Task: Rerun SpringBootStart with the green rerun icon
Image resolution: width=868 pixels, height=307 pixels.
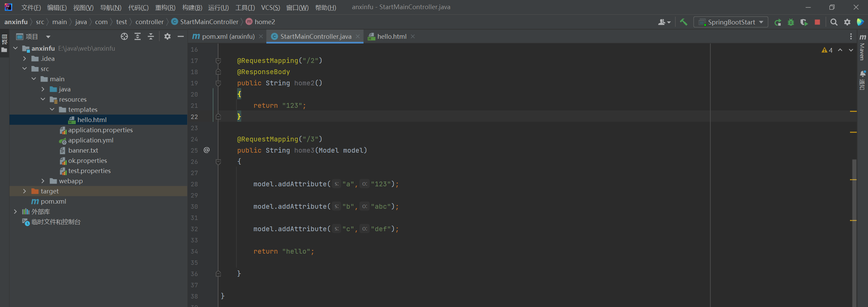Action: coord(778,22)
